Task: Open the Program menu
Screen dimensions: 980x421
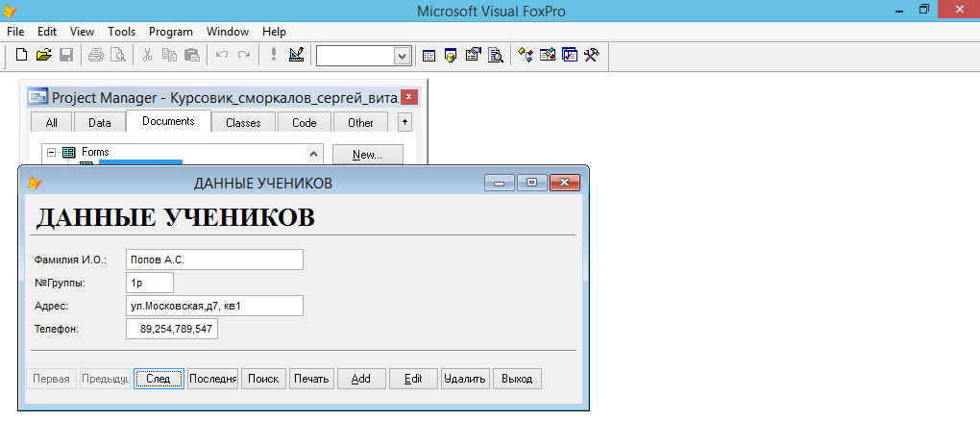Action: click(171, 32)
